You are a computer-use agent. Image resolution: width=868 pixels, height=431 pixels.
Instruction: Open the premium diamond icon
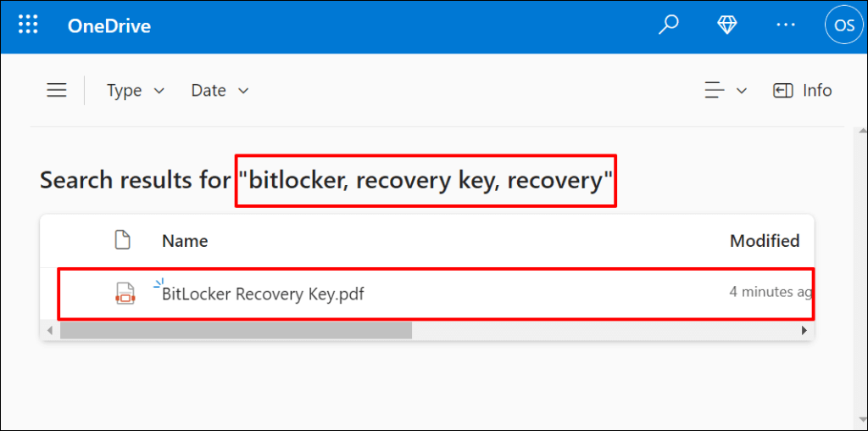point(727,25)
